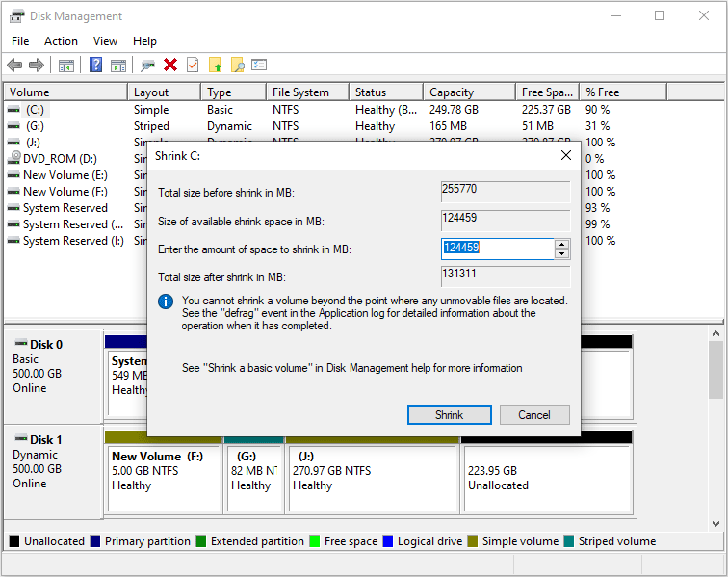Click the disk pane vertical scrollbar thumb
Image resolution: width=728 pixels, height=577 pixels.
pyautogui.click(x=715, y=369)
